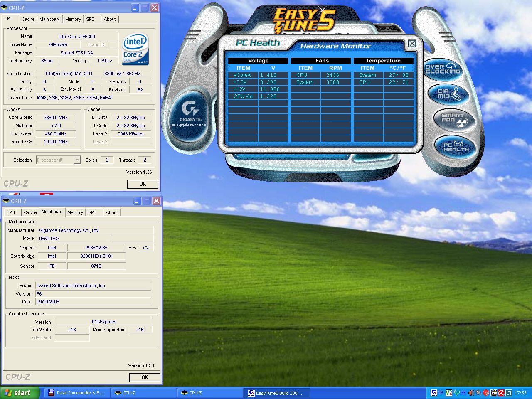Click the manufacturer Gigabyte Technology Co., Ltd.
The height and width of the screenshot is (399, 532).
pos(96,230)
